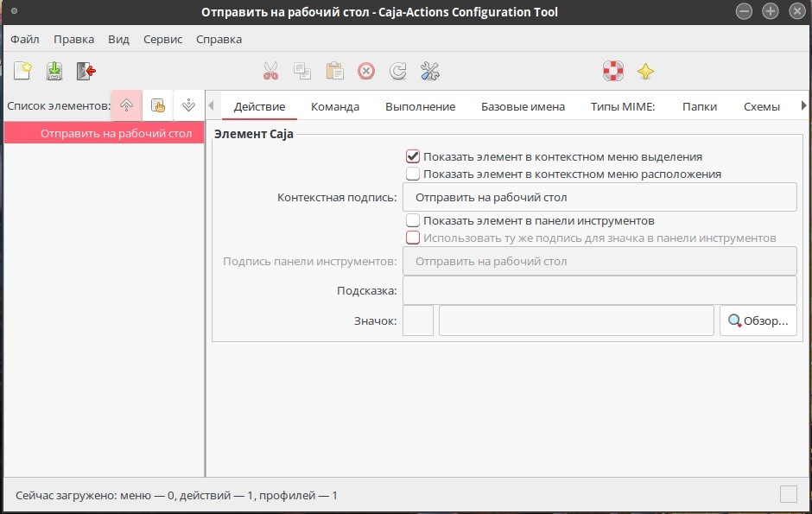Switch to the Схемы tab
The image size is (812, 514).
[x=762, y=106]
